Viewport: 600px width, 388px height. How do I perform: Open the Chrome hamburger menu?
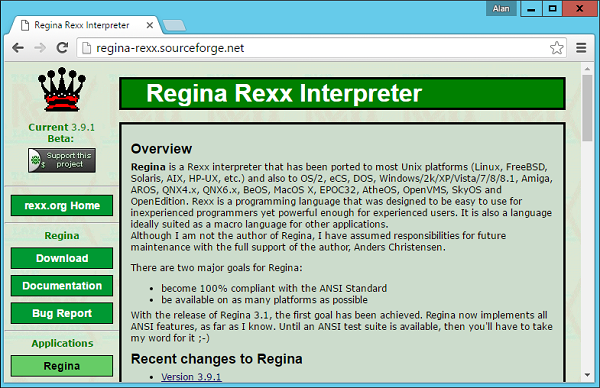tap(581, 48)
